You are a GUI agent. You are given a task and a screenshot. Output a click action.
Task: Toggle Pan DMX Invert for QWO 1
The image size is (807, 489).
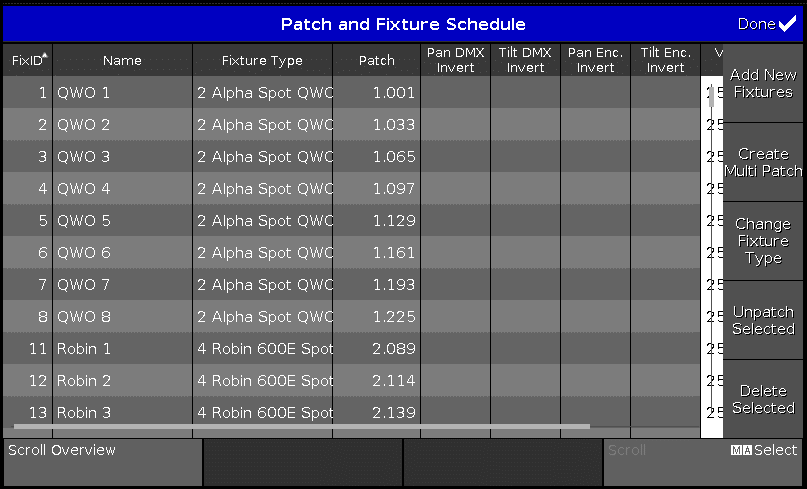pyautogui.click(x=455, y=93)
